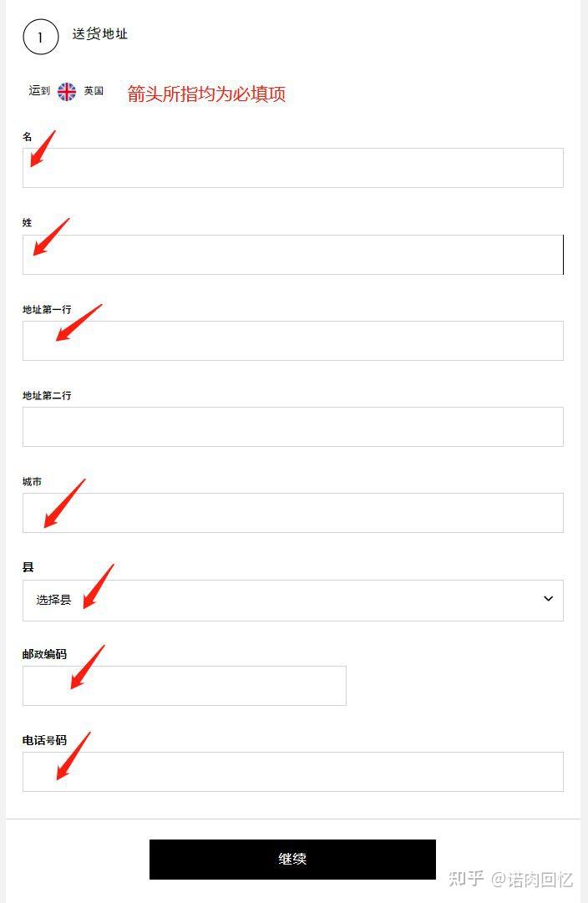
Task: Click the step 1 circle icon
Action: pyautogui.click(x=40, y=38)
